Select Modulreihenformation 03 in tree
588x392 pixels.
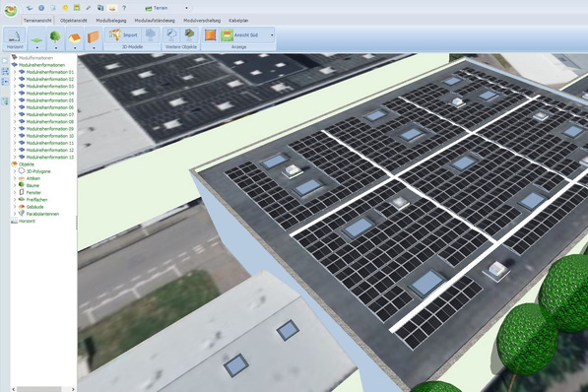[x=50, y=87]
